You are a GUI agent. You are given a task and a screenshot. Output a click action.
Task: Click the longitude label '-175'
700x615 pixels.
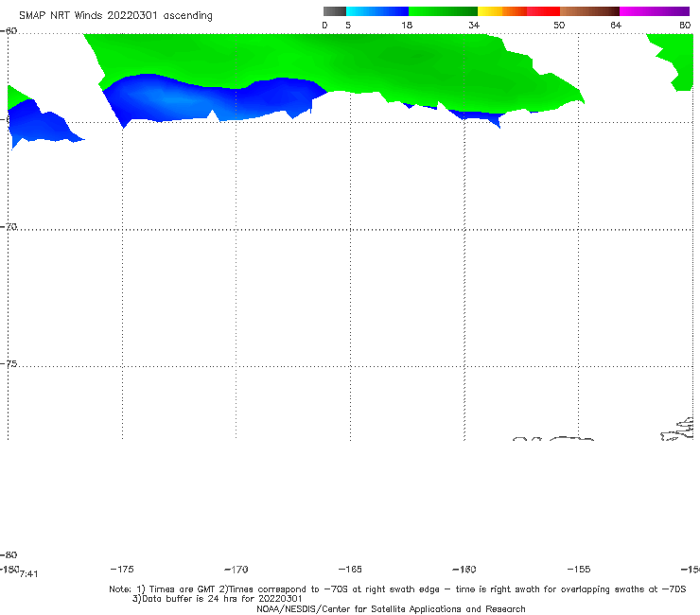click(x=122, y=569)
